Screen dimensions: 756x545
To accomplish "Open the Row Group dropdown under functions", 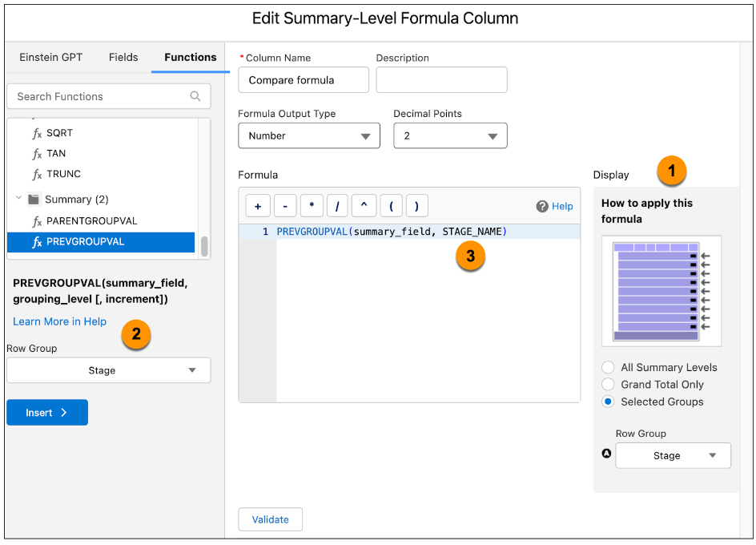I will tap(109, 370).
